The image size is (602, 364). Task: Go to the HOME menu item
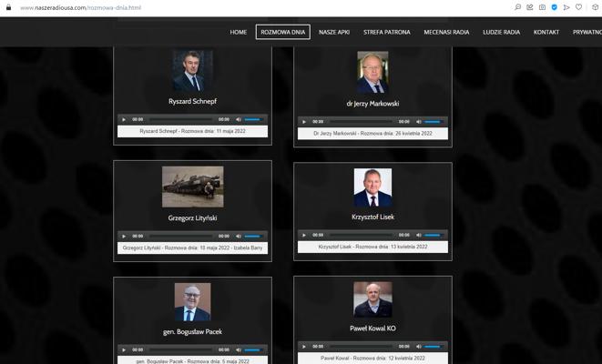238,32
